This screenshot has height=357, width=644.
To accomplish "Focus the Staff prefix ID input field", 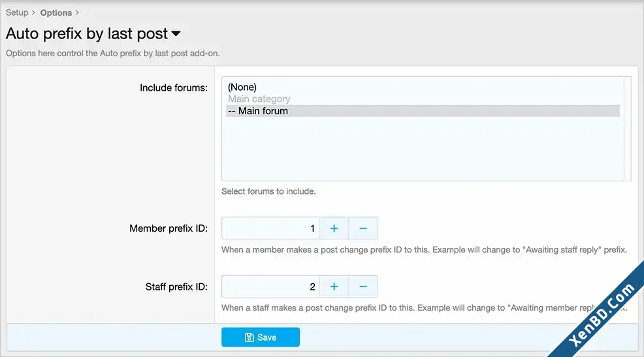I will [x=270, y=287].
